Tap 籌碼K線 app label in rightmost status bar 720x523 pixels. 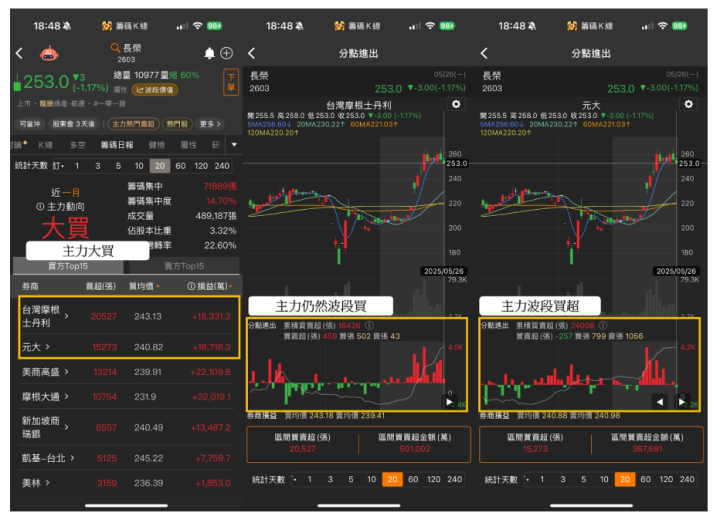point(596,26)
